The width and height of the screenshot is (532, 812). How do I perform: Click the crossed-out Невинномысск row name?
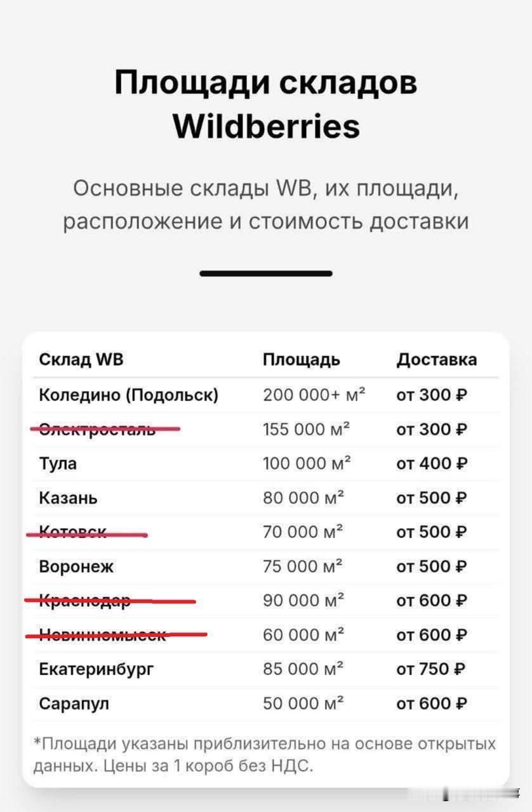pos(103,634)
